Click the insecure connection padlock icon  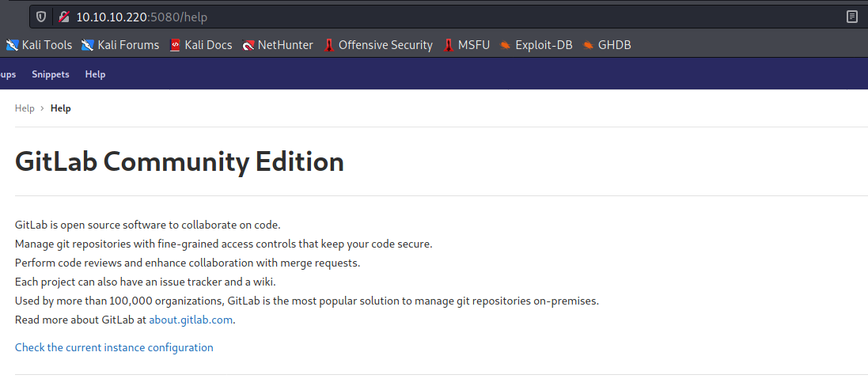click(63, 17)
